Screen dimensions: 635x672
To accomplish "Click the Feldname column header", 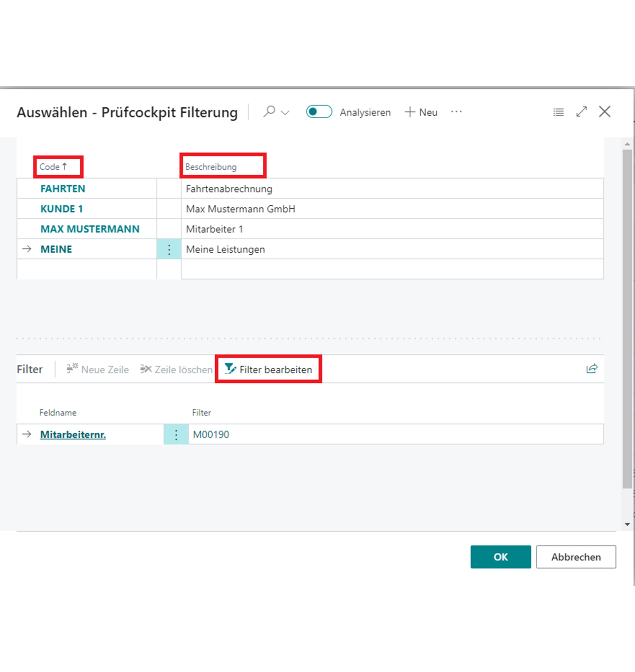I will pyautogui.click(x=58, y=412).
